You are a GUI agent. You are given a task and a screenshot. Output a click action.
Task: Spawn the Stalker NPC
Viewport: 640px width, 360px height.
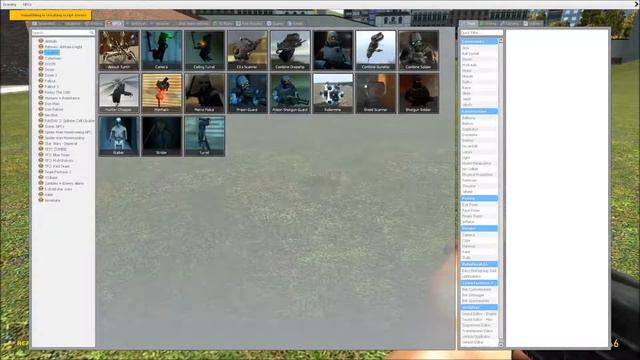(119, 136)
